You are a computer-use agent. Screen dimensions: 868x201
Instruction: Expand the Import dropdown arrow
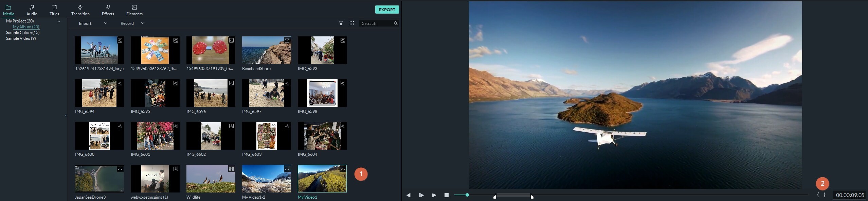pos(106,23)
